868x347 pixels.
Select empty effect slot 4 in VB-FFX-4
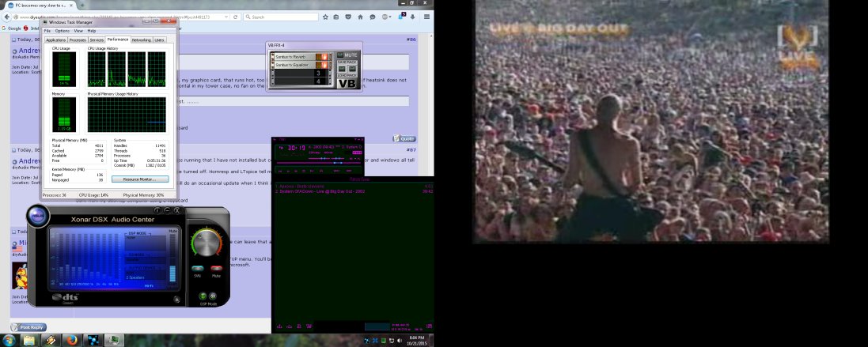[303, 81]
